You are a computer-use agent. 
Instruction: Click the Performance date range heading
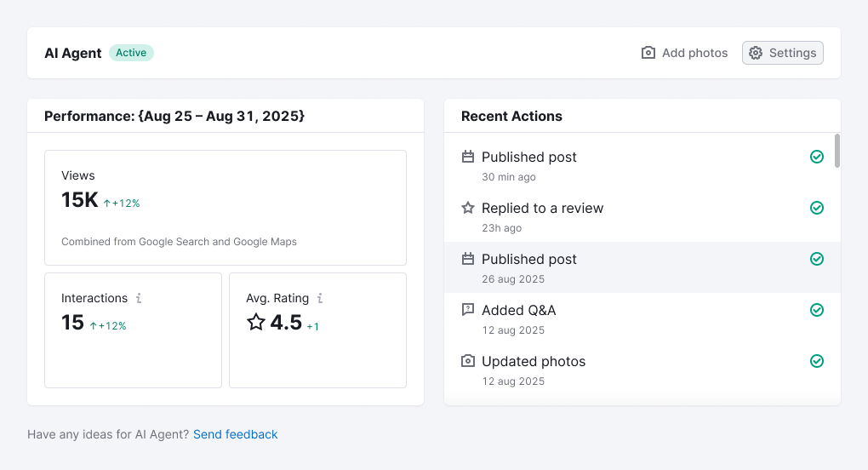pyautogui.click(x=174, y=116)
